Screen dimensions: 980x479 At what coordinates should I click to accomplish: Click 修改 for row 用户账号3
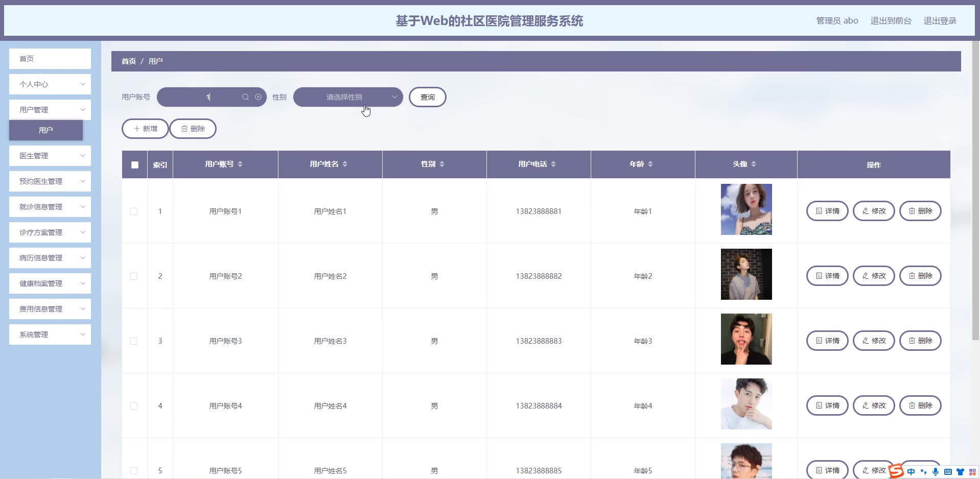pos(874,341)
